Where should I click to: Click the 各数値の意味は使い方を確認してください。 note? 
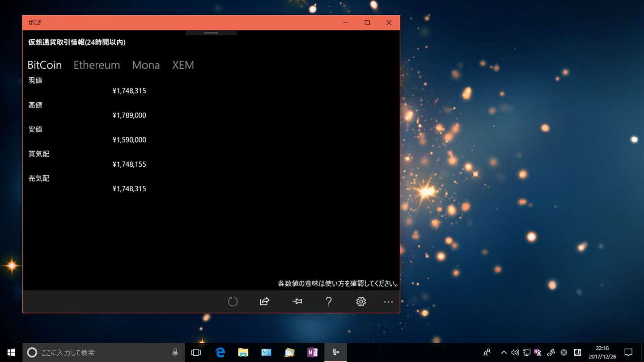coord(338,283)
